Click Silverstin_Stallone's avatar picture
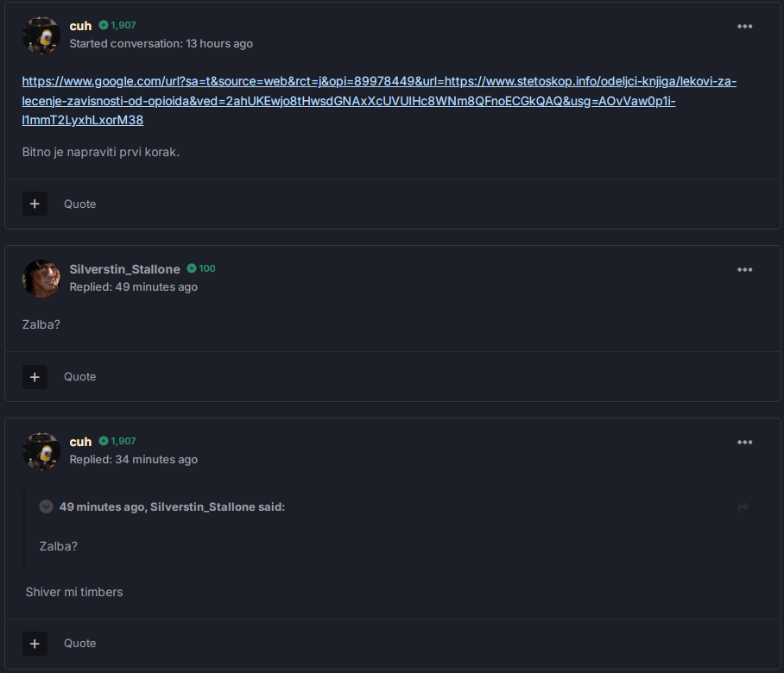This screenshot has height=673, width=784. (x=41, y=279)
